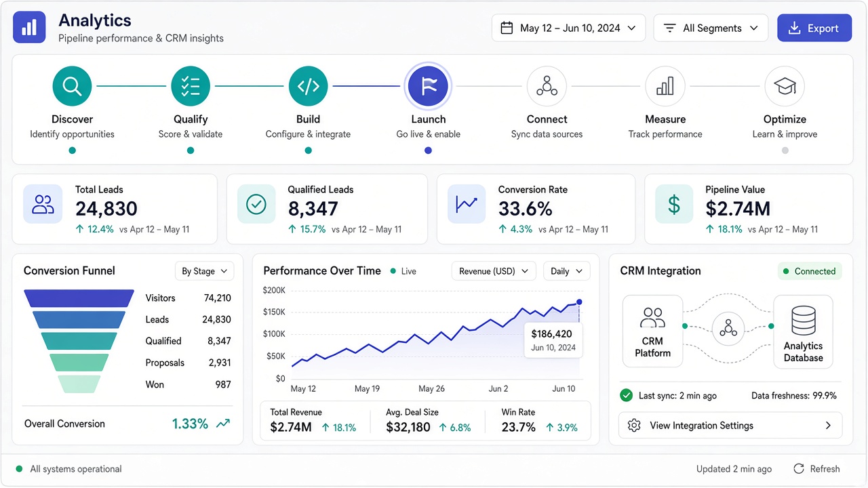Switch to the Launch step label
Viewport: 868px width, 488px height.
[428, 119]
